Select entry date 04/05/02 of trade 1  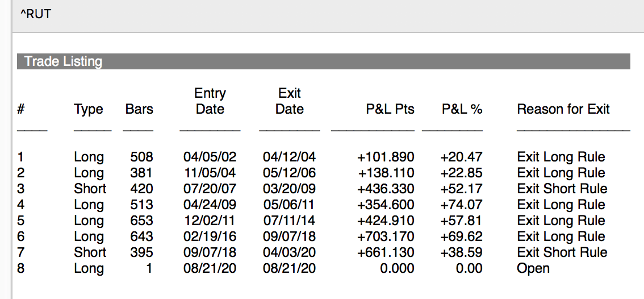210,157
